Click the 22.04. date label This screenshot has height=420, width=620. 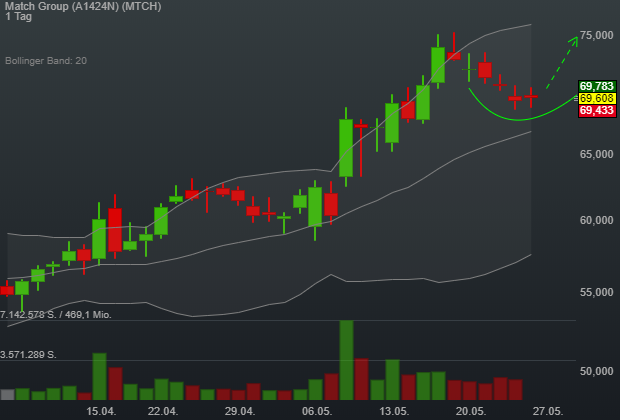click(x=163, y=411)
